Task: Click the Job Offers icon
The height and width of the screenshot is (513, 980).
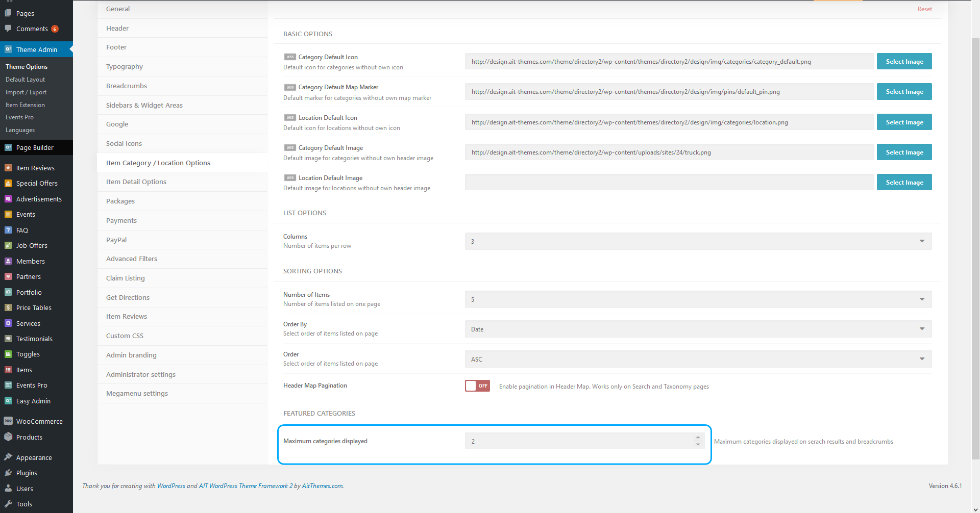Action: click(8, 245)
